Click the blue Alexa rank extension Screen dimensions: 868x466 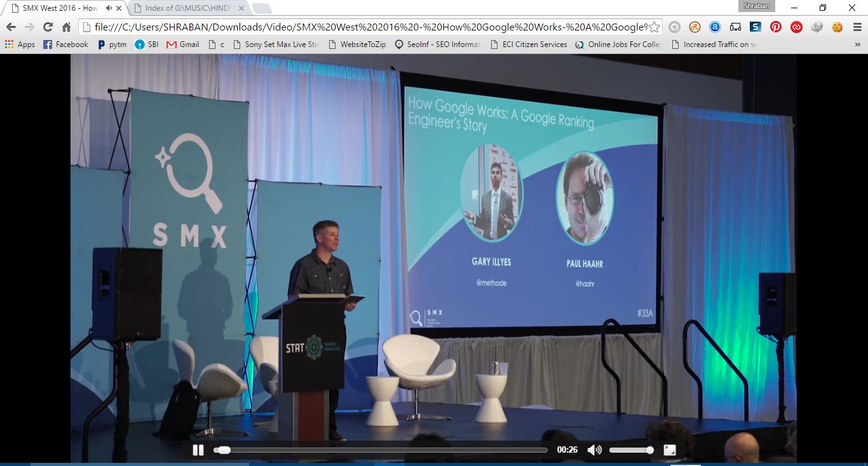tap(715, 28)
